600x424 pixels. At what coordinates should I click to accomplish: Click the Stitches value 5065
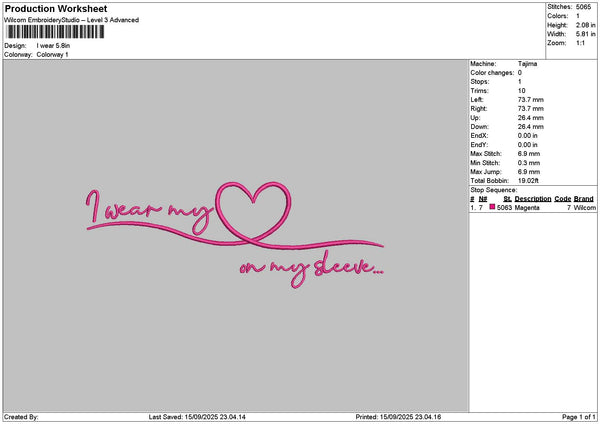tap(583, 7)
